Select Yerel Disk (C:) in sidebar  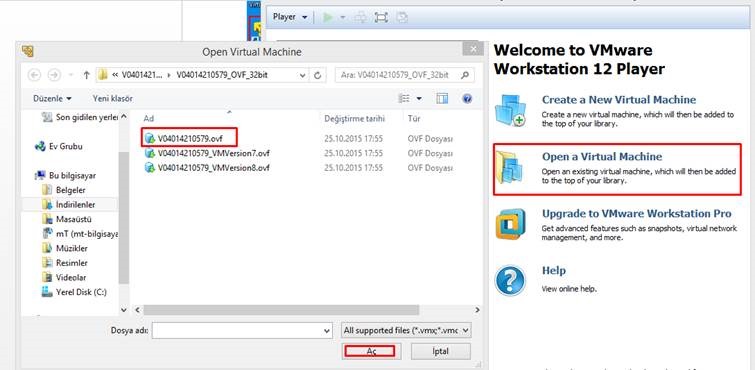pyautogui.click(x=75, y=292)
